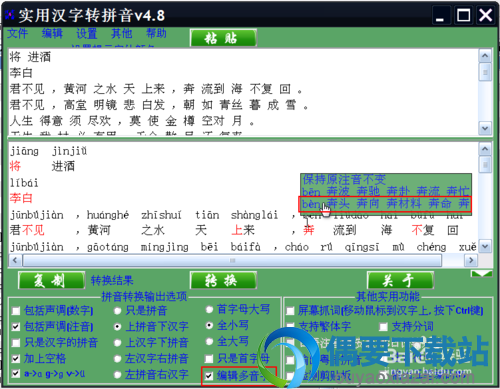This screenshot has height=389, width=500.
Task: Click 黄河 word in result pane
Action: [x=99, y=230]
